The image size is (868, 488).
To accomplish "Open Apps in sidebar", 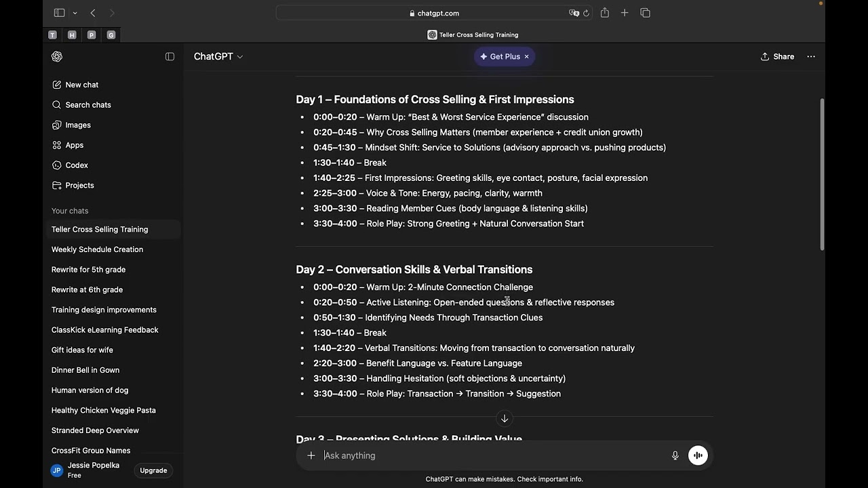I will point(67,145).
